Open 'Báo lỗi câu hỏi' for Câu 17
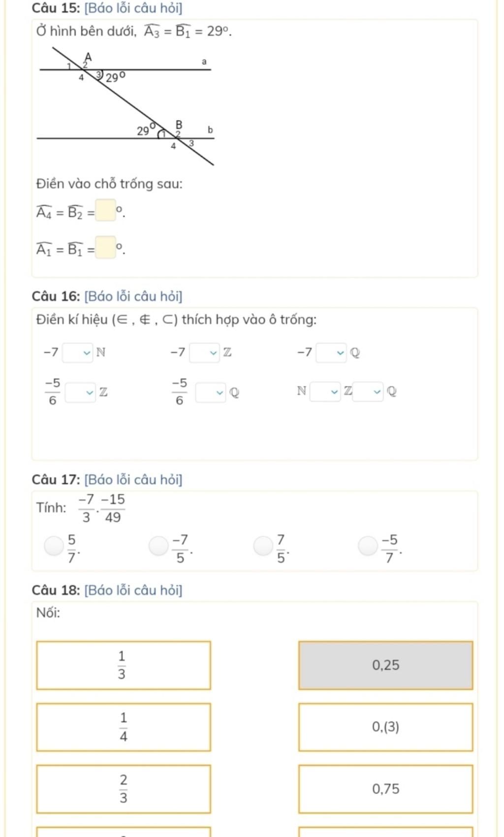Image resolution: width=504 pixels, height=837 pixels. (133, 480)
